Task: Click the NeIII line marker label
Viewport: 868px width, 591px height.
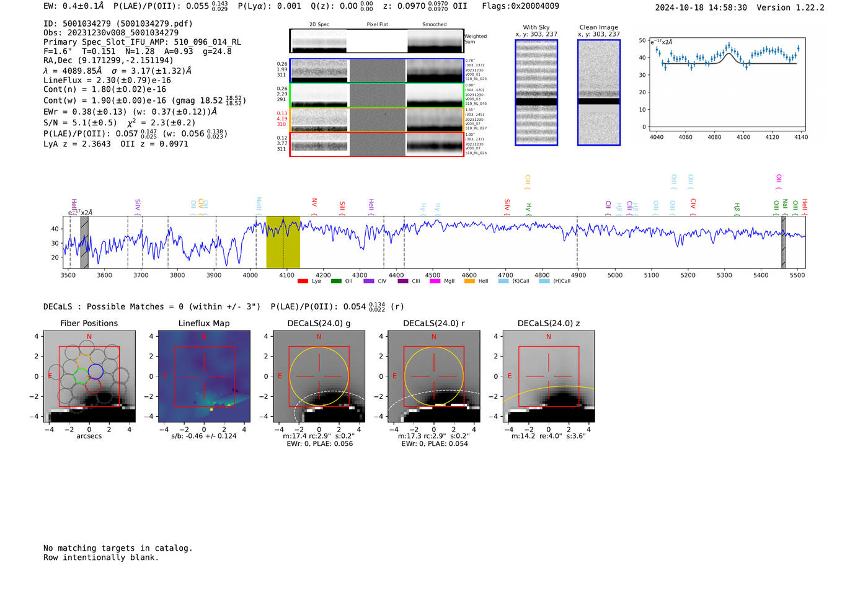Action: (x=259, y=205)
